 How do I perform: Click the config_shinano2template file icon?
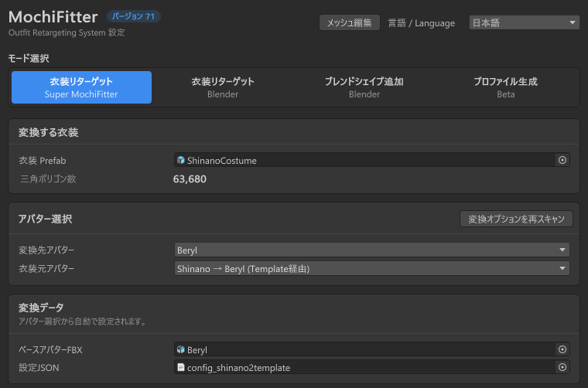click(181, 367)
